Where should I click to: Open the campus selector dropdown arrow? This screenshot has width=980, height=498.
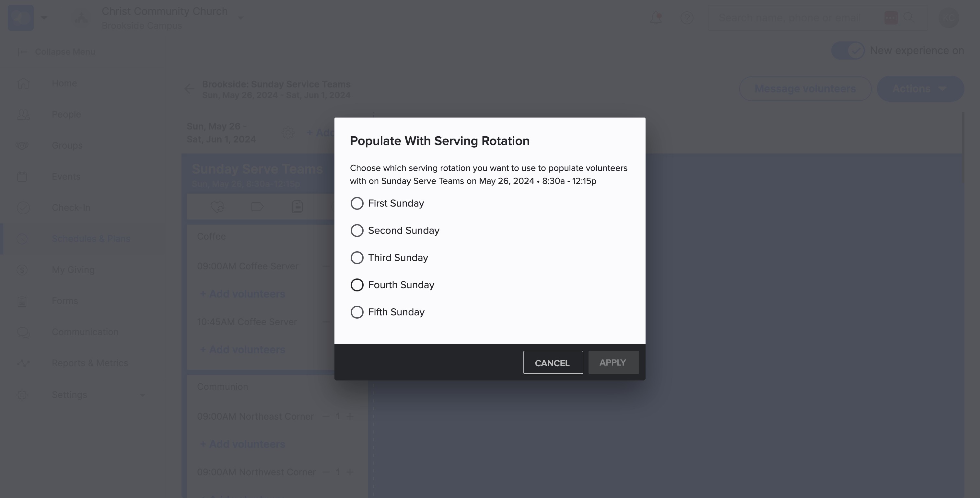[240, 18]
